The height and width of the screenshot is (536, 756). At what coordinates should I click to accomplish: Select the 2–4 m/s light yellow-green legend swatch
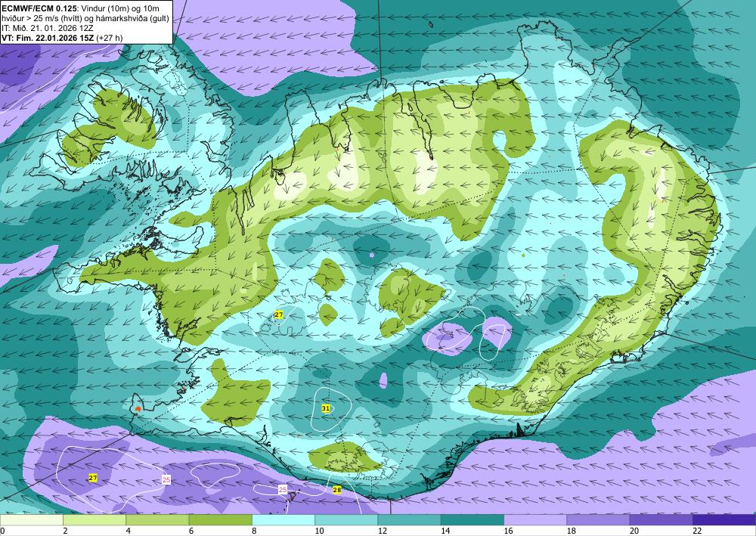pyautogui.click(x=94, y=519)
